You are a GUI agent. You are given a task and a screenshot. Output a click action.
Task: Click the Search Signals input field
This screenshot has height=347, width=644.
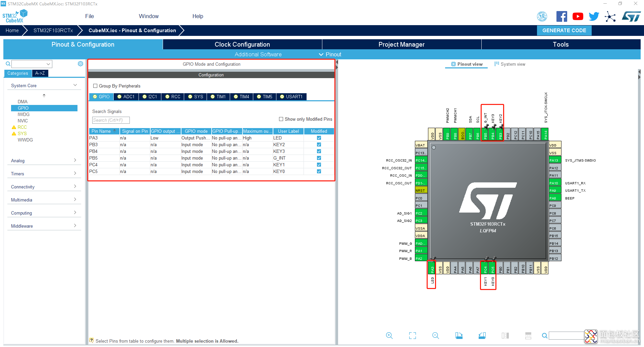coord(111,120)
